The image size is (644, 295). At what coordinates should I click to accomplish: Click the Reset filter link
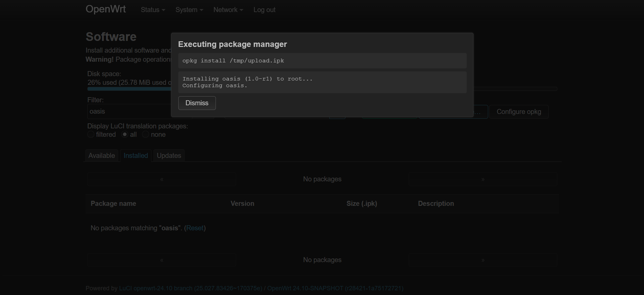coord(195,228)
